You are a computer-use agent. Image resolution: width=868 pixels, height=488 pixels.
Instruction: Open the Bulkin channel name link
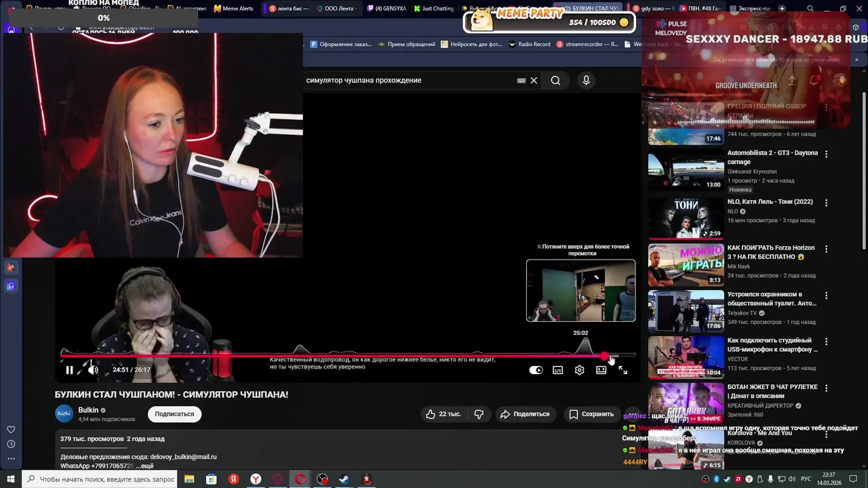click(88, 410)
